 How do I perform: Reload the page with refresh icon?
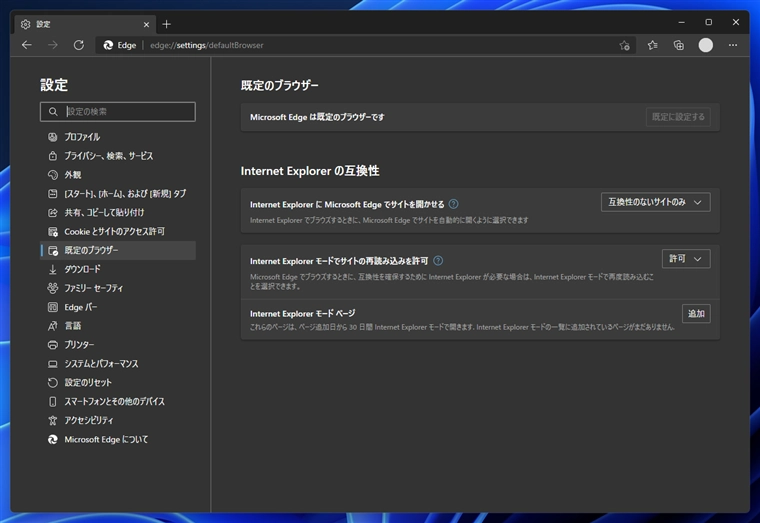79,45
